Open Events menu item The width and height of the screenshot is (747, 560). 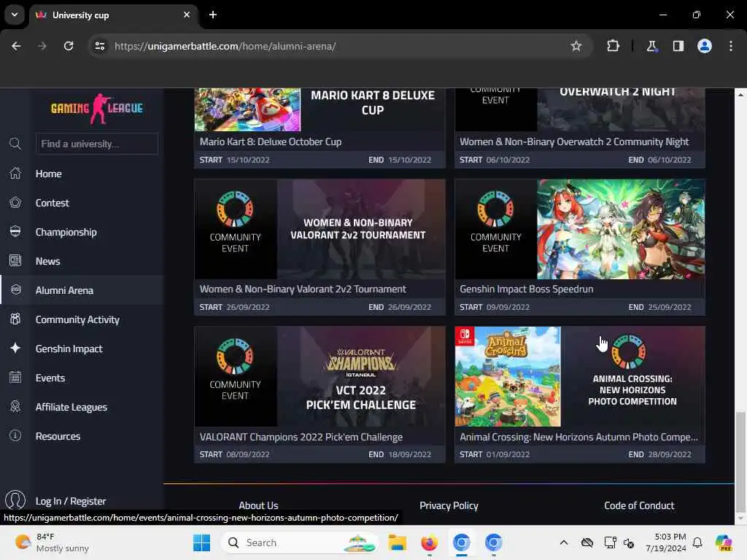tap(50, 378)
